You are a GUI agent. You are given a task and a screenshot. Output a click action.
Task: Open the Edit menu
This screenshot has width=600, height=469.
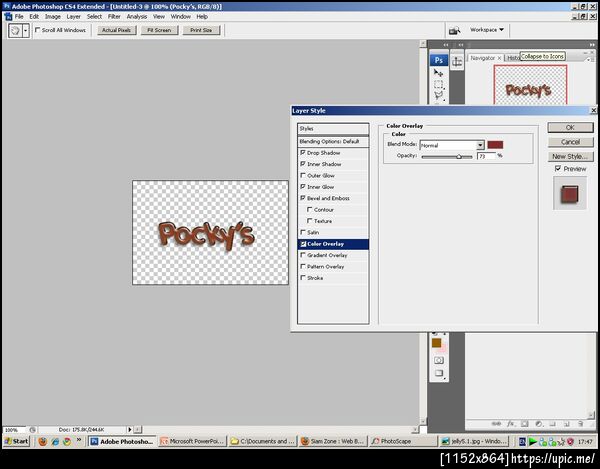pos(34,16)
